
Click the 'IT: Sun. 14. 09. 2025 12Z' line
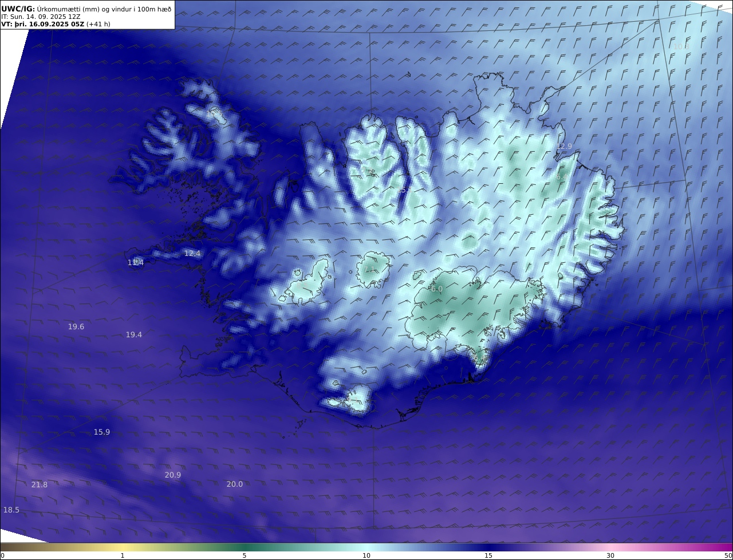coord(41,17)
